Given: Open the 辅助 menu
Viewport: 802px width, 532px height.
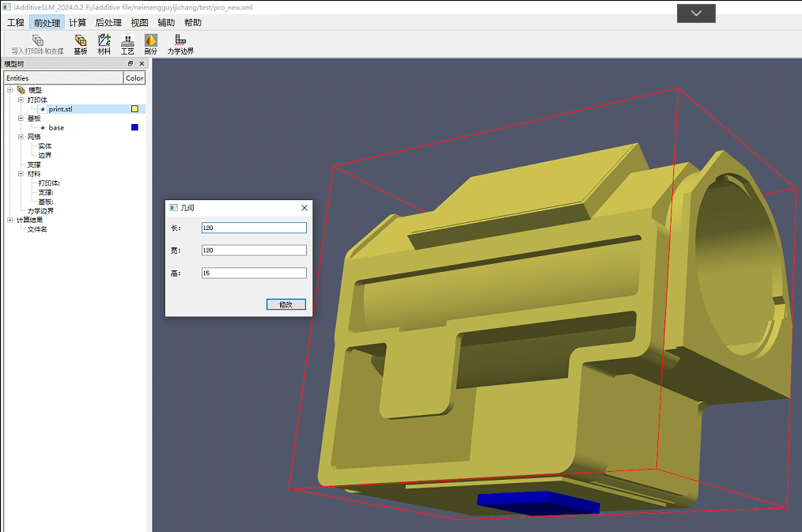Looking at the screenshot, I should (166, 22).
